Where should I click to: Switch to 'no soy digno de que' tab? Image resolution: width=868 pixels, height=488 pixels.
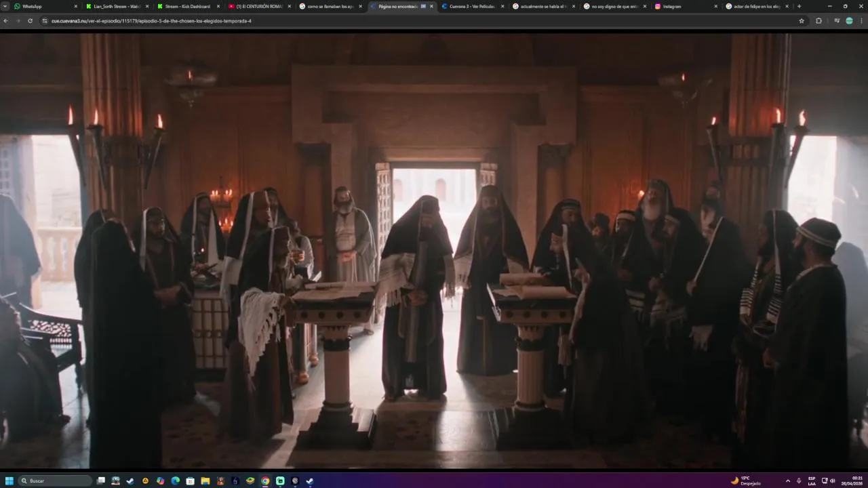615,6
